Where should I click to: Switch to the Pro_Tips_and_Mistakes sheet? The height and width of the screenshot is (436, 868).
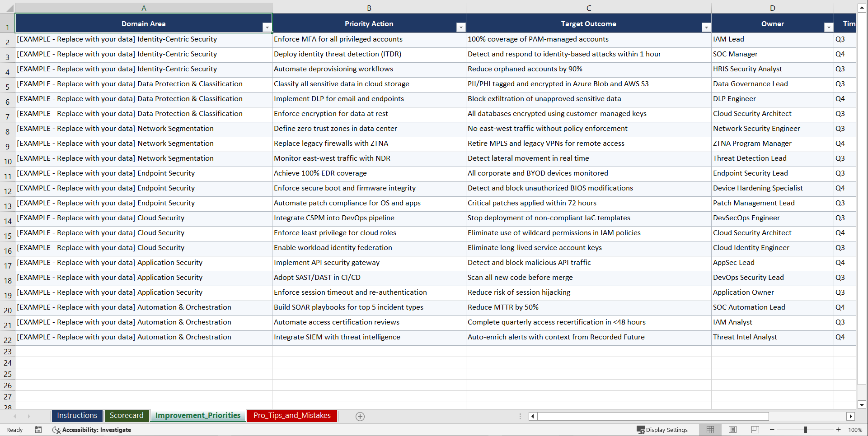(291, 416)
